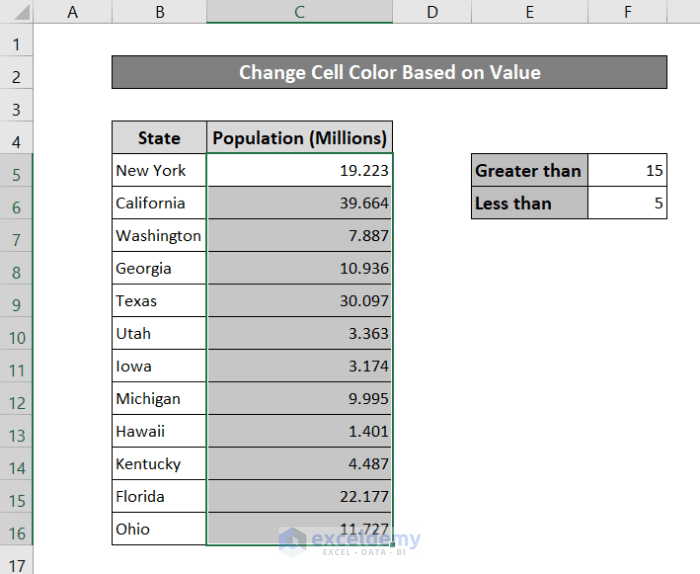The image size is (700, 574).
Task: Click the cell with value 3.363
Action: click(x=300, y=333)
